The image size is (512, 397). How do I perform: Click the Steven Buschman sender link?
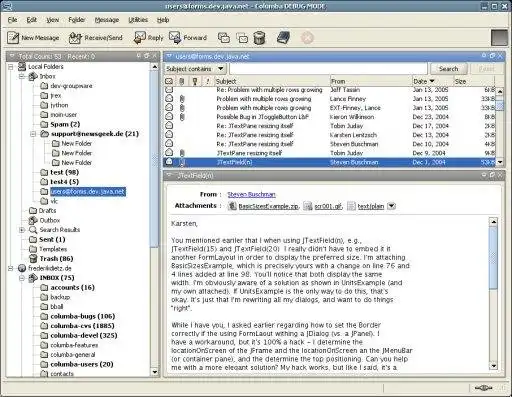(x=251, y=194)
